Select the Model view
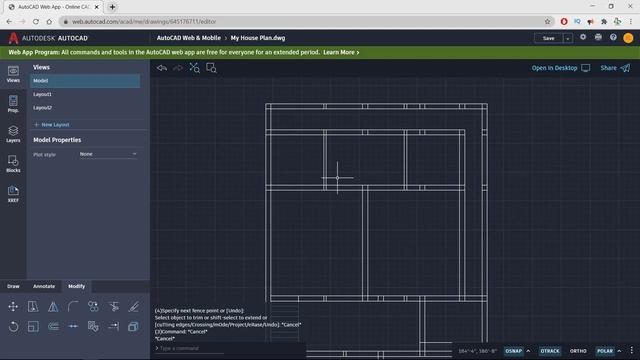The image size is (640, 360). [85, 81]
